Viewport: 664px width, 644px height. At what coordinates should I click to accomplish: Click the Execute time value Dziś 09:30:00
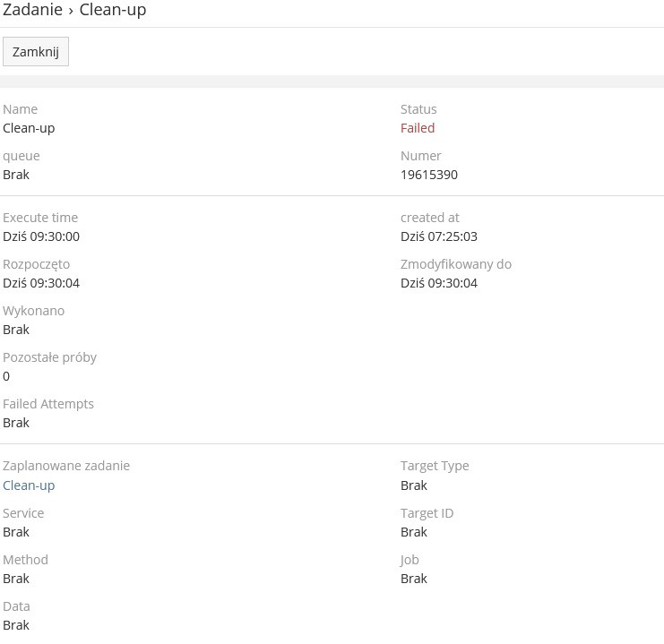pyautogui.click(x=41, y=236)
